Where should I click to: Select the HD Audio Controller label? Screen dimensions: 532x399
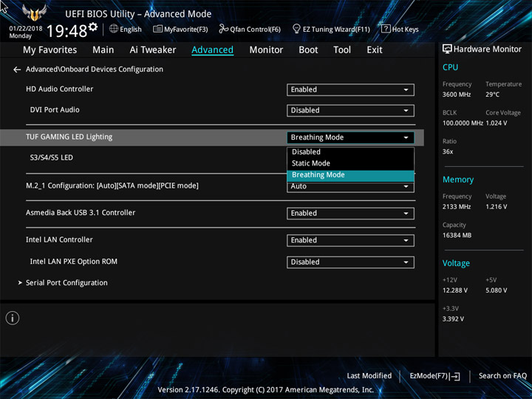[59, 89]
